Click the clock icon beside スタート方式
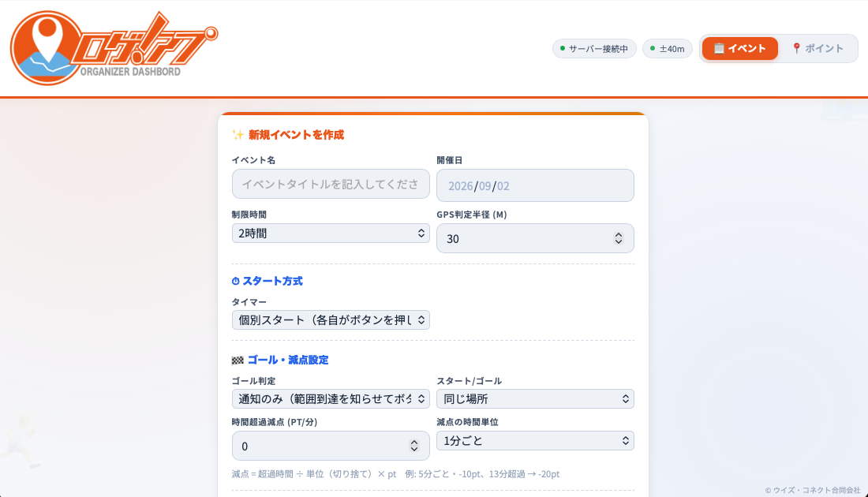The image size is (868, 497). click(236, 281)
